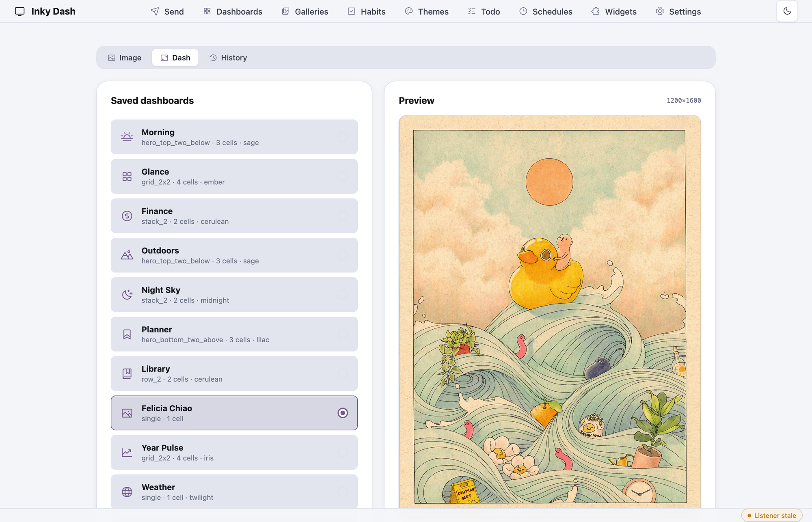
Task: Click the book icon on Library dashboard
Action: (x=127, y=373)
